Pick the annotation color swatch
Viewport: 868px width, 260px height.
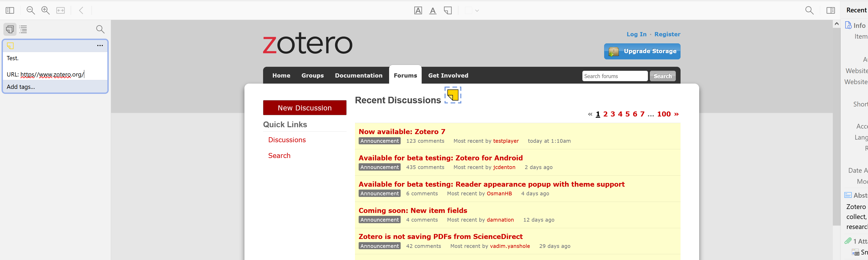[468, 11]
